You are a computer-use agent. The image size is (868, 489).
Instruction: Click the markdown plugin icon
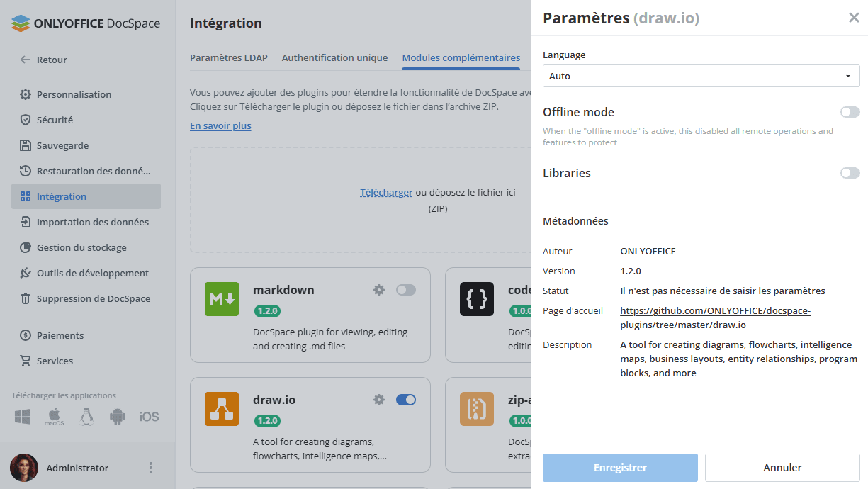click(x=221, y=299)
